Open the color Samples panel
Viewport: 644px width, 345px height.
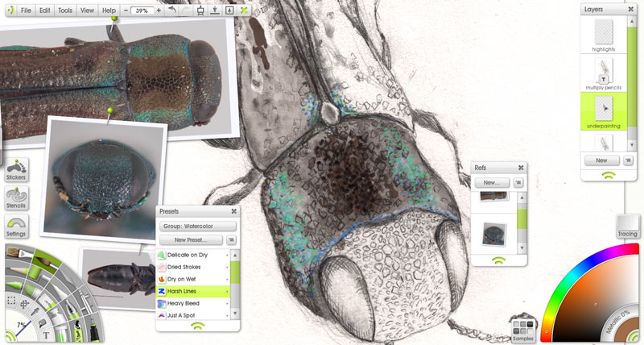(x=523, y=330)
